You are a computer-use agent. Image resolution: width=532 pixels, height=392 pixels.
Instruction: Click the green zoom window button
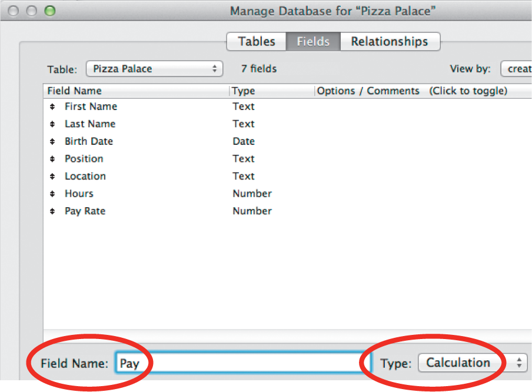click(x=50, y=11)
